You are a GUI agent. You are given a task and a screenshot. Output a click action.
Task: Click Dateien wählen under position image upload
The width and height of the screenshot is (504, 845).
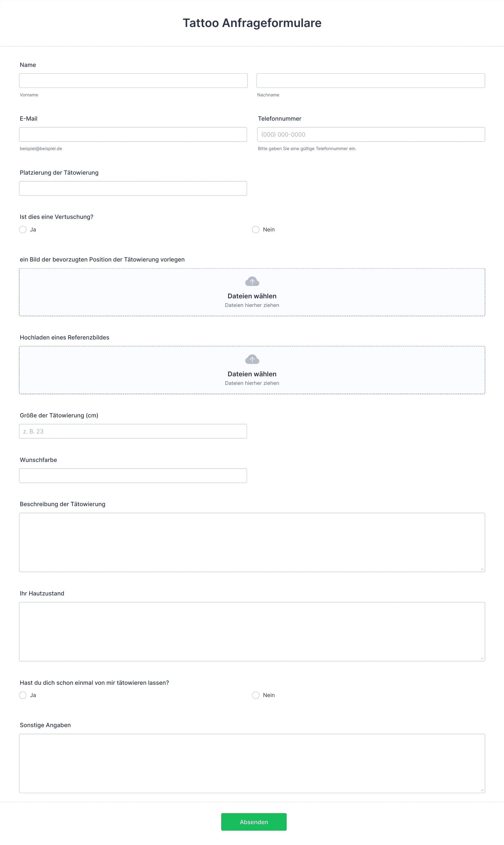[252, 296]
